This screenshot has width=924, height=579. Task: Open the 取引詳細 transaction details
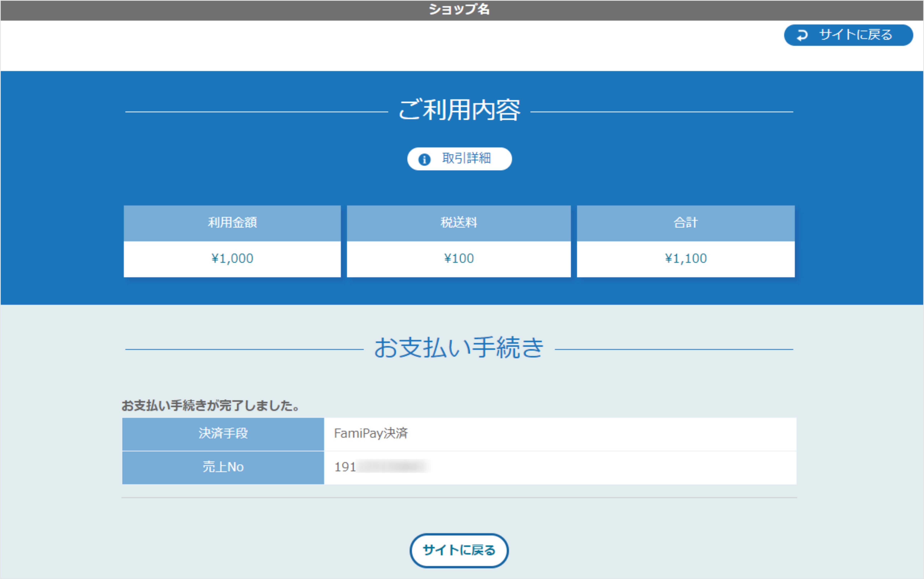pos(459,158)
